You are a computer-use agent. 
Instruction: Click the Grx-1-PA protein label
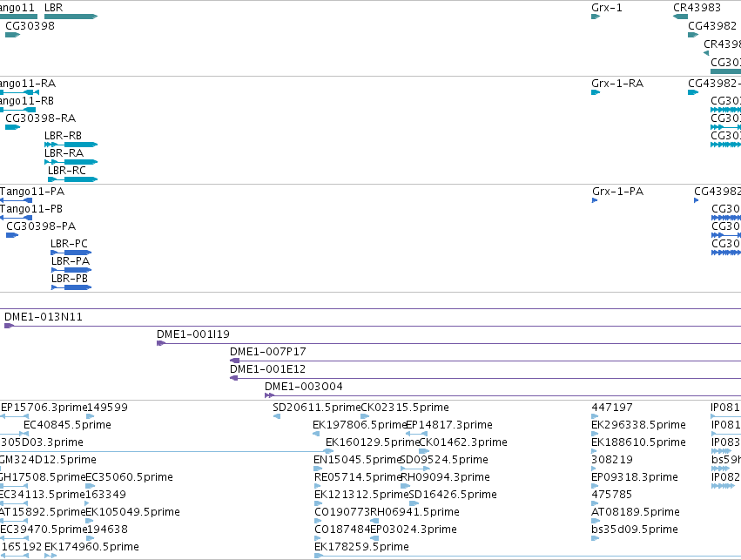[617, 192]
